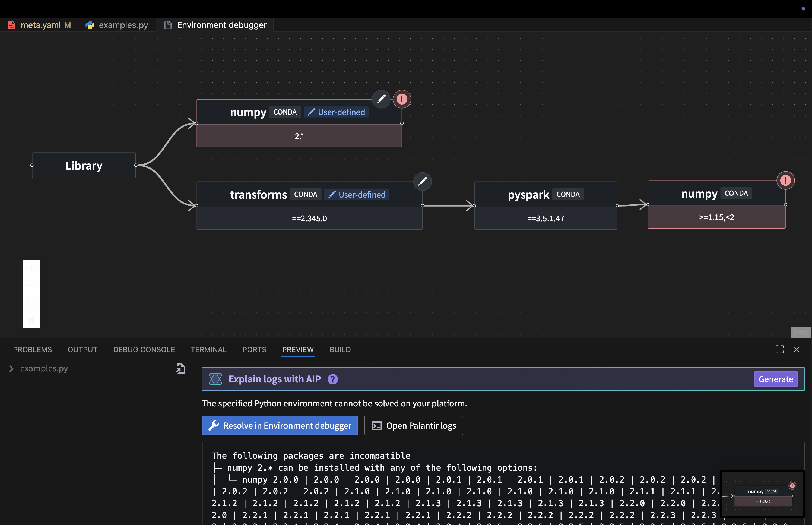Zoom in with the plus graph control
The image size is (812, 525).
(x=31, y=269)
